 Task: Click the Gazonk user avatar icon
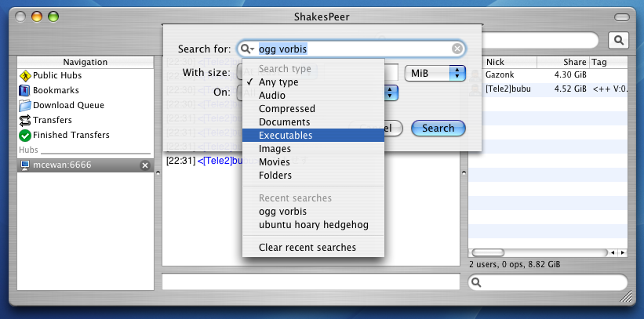[x=475, y=75]
